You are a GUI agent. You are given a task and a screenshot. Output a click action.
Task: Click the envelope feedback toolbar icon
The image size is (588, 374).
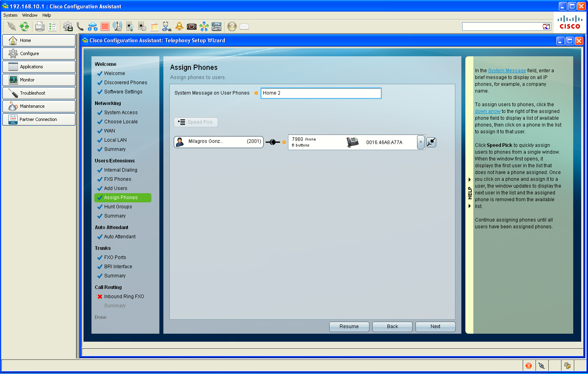click(x=244, y=26)
